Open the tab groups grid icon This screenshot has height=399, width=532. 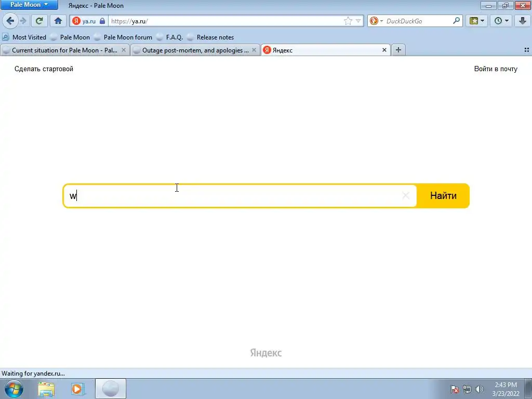tap(527, 50)
